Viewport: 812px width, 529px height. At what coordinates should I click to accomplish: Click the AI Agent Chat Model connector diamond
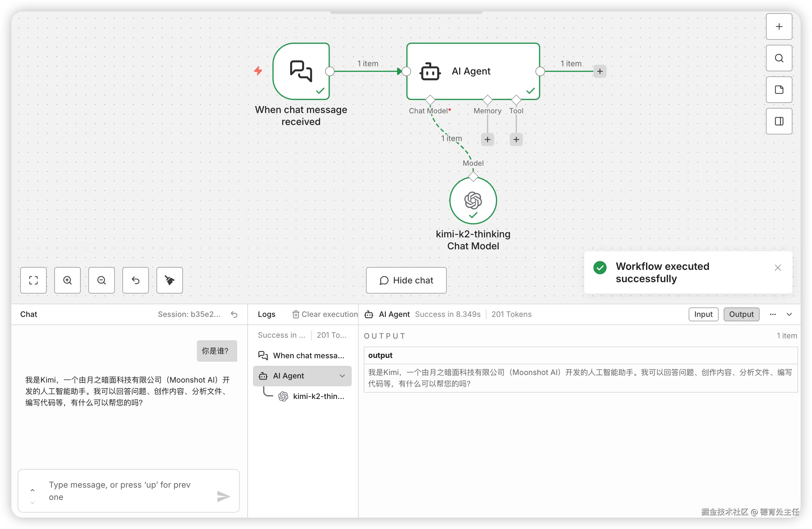pyautogui.click(x=430, y=100)
